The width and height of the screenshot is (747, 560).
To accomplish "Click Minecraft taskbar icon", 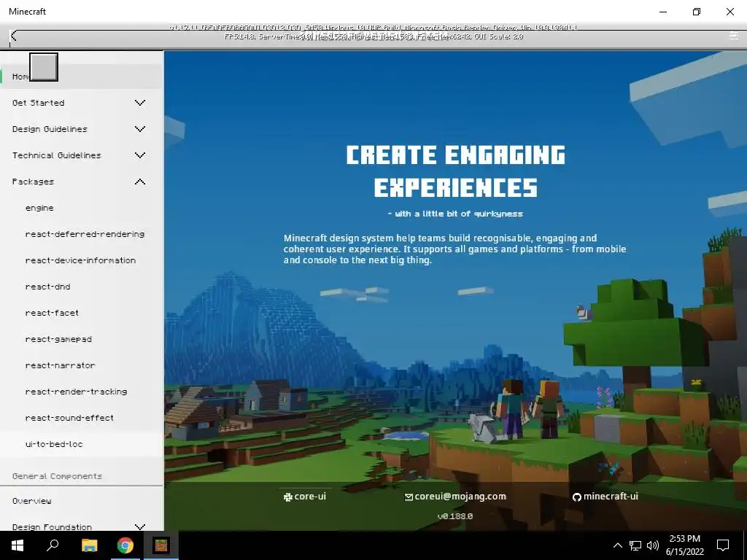I will [161, 545].
